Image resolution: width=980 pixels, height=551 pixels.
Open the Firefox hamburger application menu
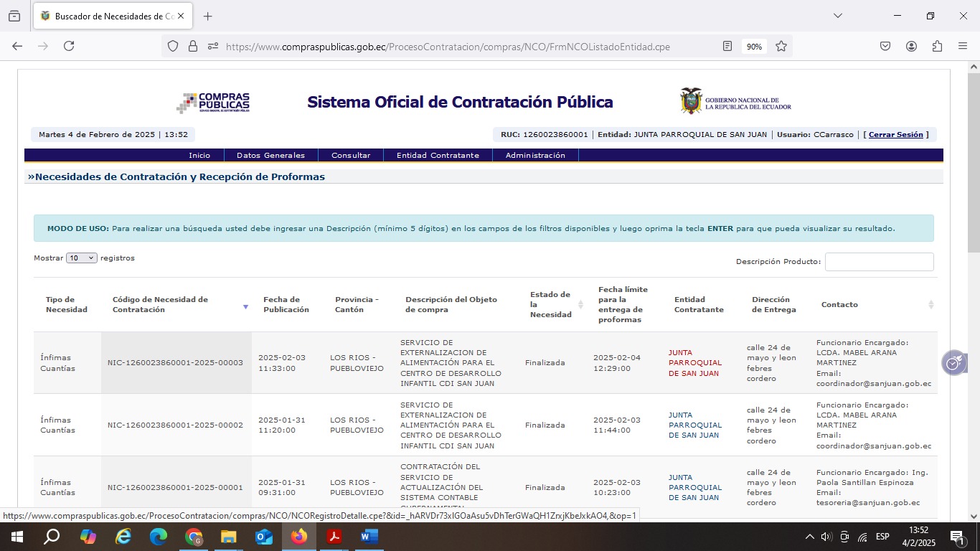pos(963,46)
